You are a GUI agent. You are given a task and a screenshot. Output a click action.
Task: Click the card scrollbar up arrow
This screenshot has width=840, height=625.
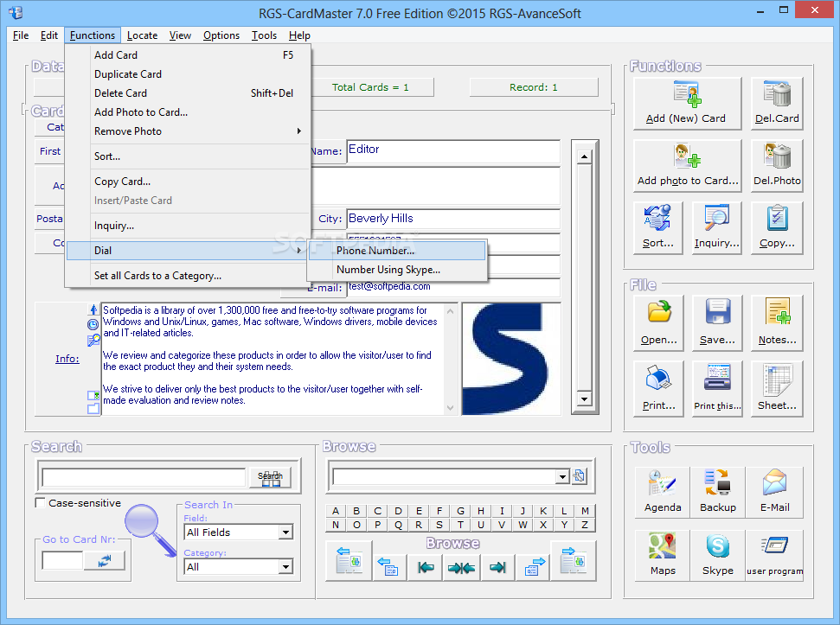click(x=584, y=156)
